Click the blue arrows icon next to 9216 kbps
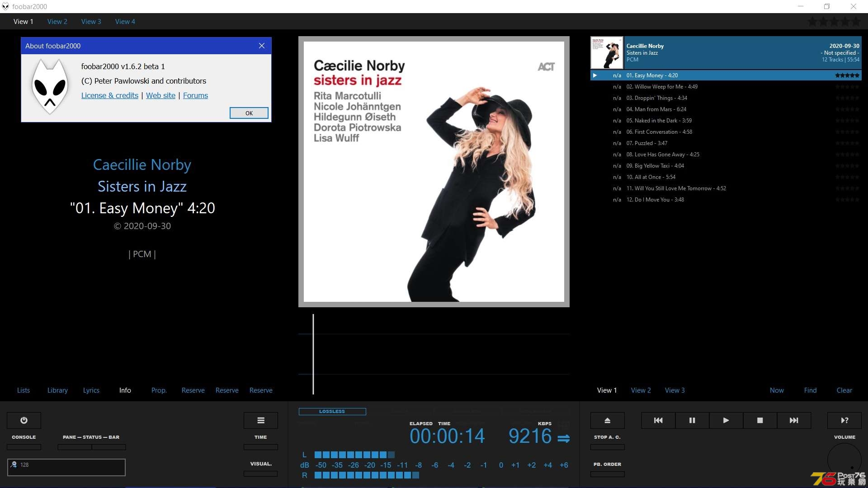The height and width of the screenshot is (488, 868). coord(563,438)
